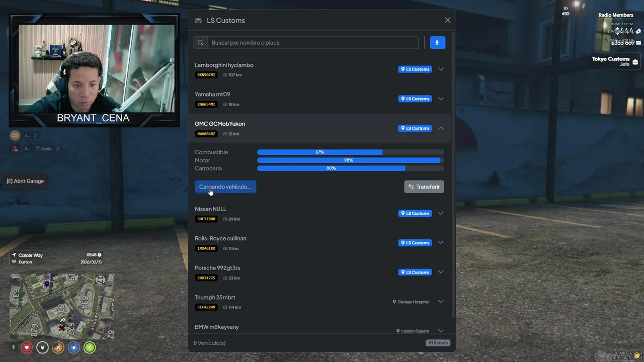Click Garage Hospital location on Triumph row

411,302
